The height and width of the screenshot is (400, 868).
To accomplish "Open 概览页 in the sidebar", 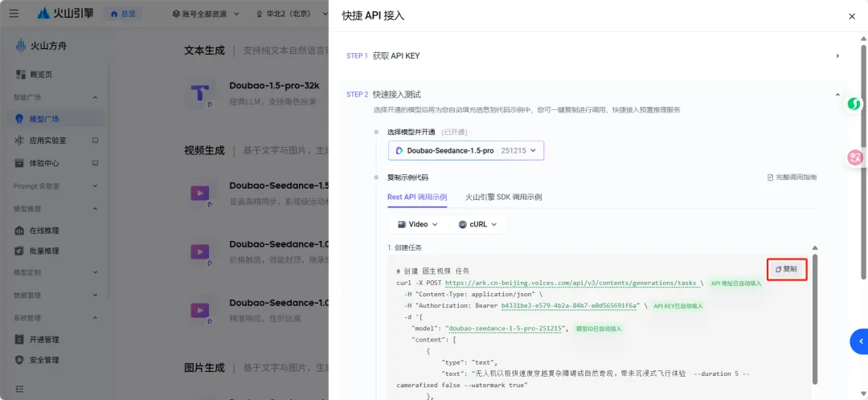I will pos(41,74).
